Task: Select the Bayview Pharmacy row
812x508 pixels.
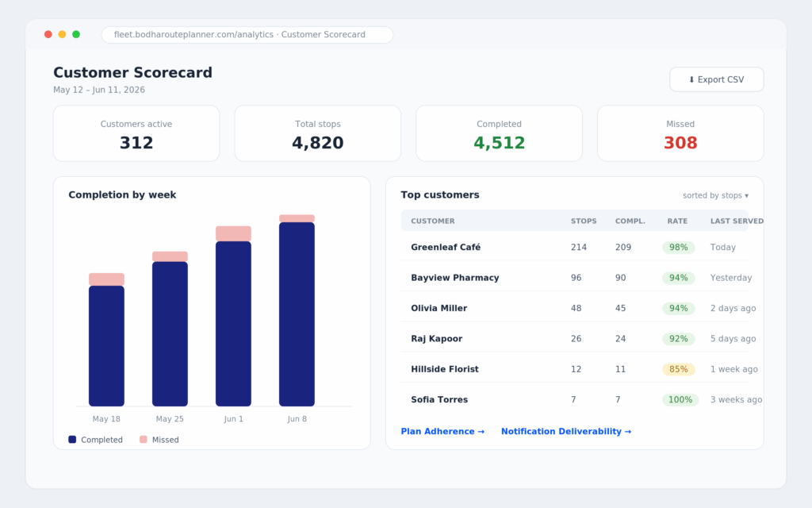Action: [x=574, y=278]
